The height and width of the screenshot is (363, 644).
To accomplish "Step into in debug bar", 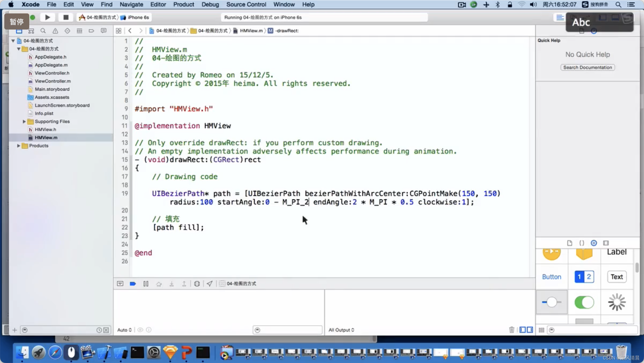I will pos(171,284).
